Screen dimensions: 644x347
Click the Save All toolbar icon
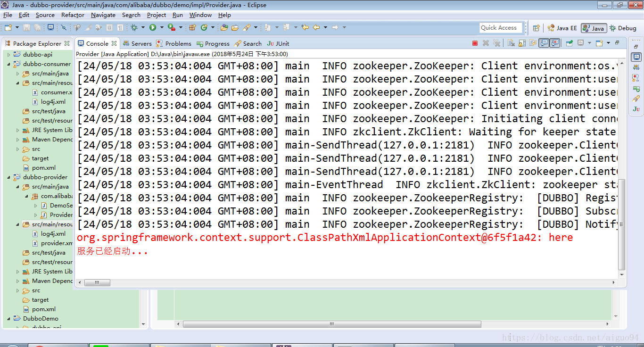click(37, 28)
